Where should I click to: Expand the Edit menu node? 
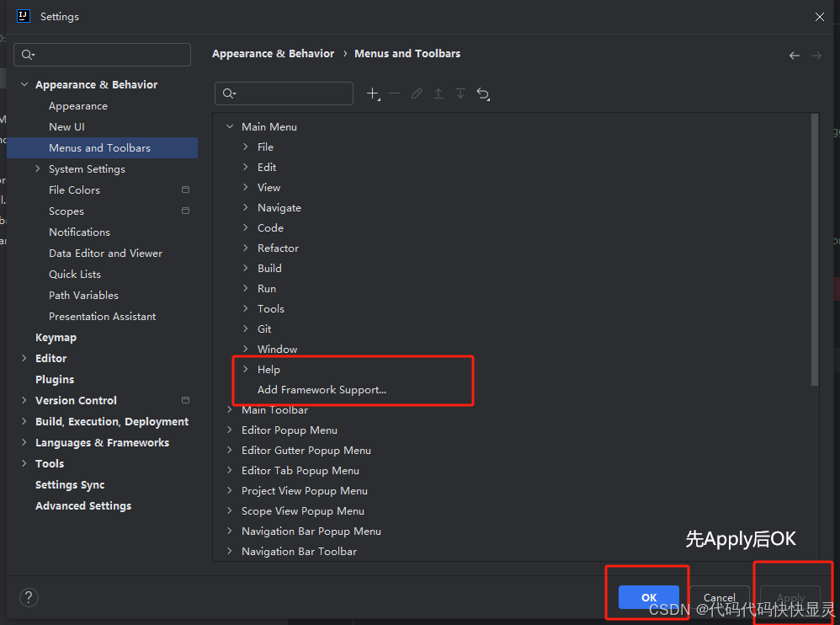pyautogui.click(x=246, y=167)
